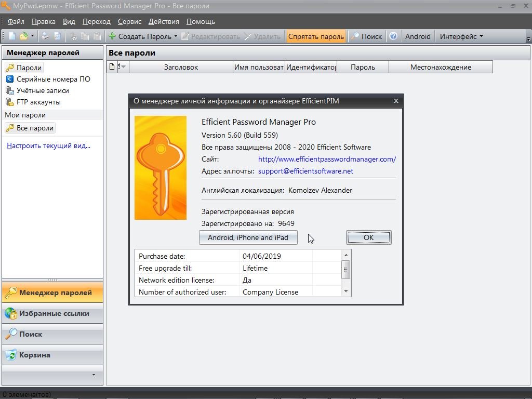Screen dimensions: 532x399
Task: Click the blue Help question icon
Action: click(393, 36)
